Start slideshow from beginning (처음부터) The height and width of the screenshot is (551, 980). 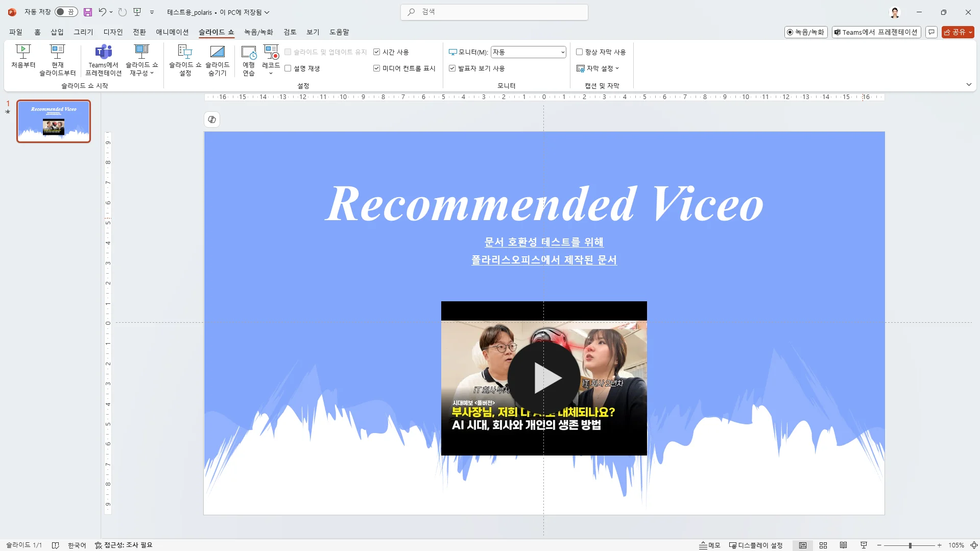point(23,56)
